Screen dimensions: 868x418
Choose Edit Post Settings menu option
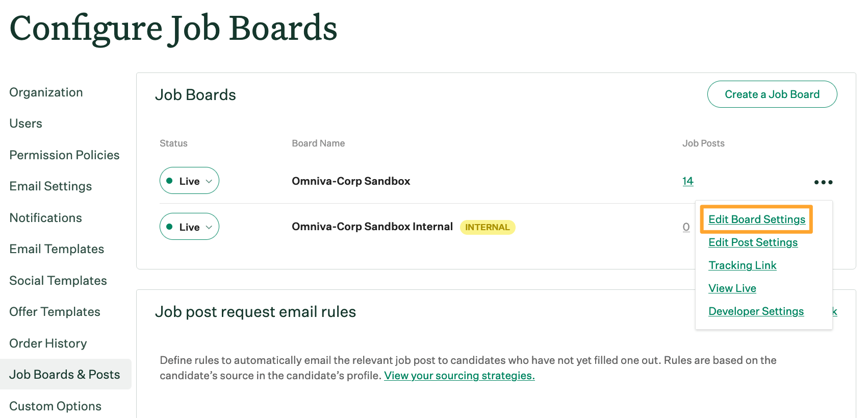point(753,242)
